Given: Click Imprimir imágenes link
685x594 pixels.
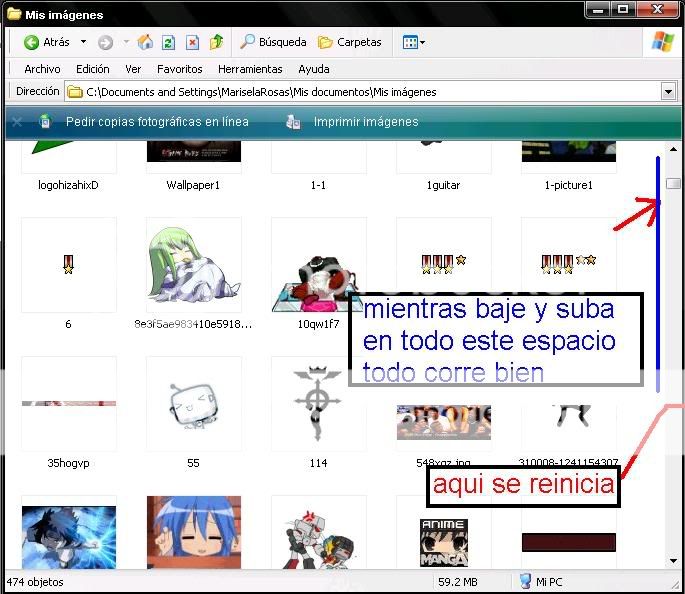Looking at the screenshot, I should pos(366,122).
